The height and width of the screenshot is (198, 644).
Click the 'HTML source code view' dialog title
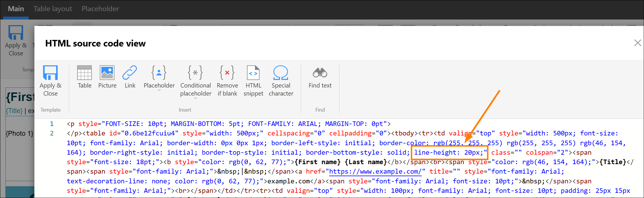tap(95, 43)
